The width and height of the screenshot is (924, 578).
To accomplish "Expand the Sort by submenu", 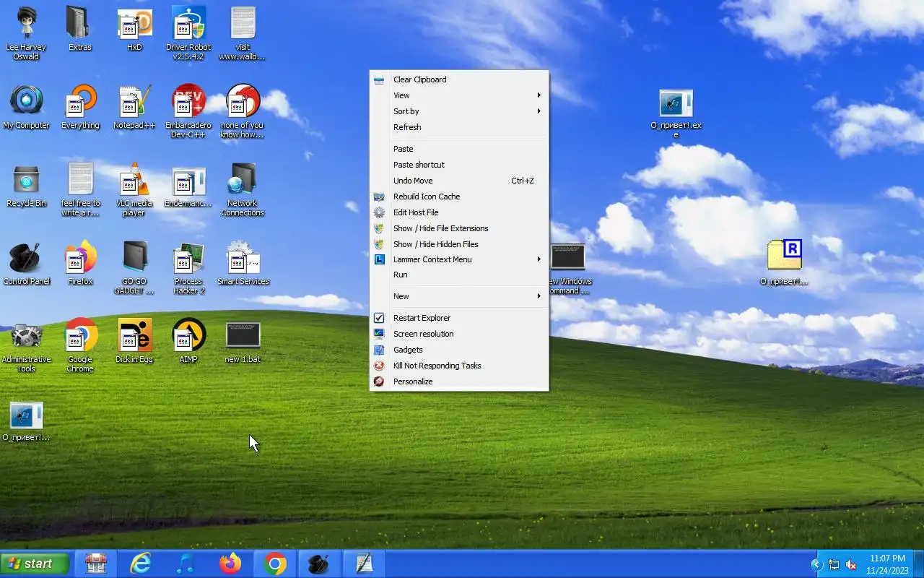I will tap(459, 111).
